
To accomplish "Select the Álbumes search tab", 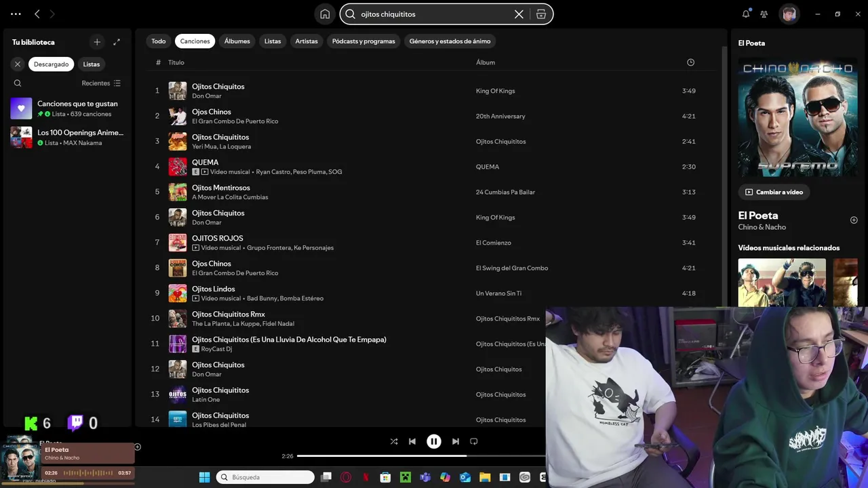I will click(x=237, y=41).
